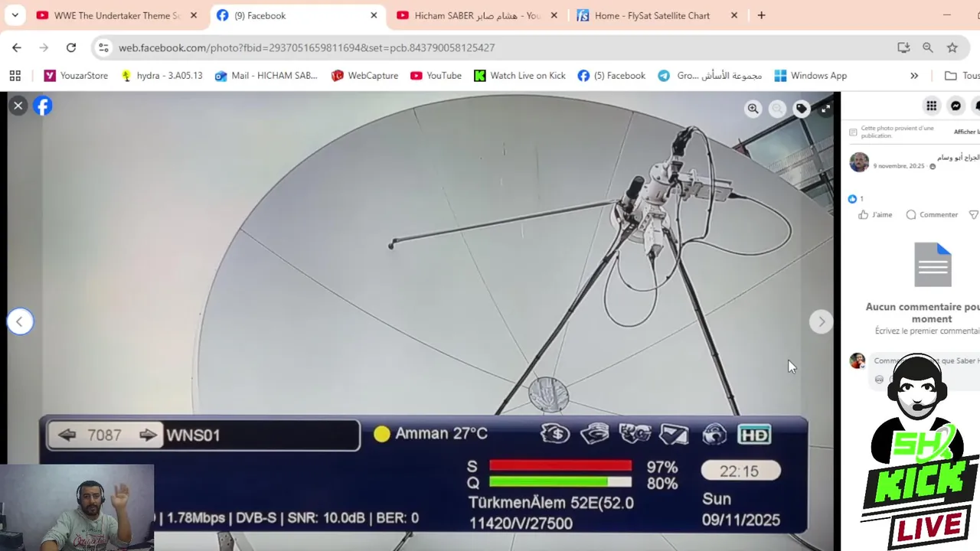Image resolution: width=980 pixels, height=551 pixels.
Task: Open the Windows App bookmark
Action: point(810,76)
